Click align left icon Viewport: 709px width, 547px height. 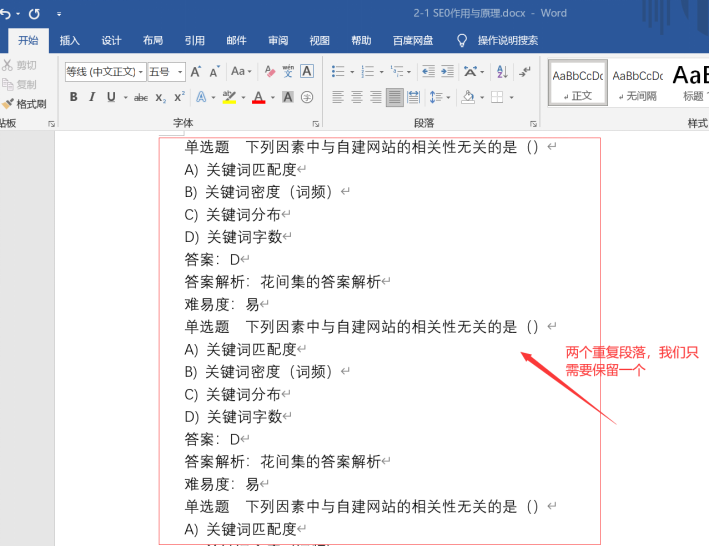point(338,97)
